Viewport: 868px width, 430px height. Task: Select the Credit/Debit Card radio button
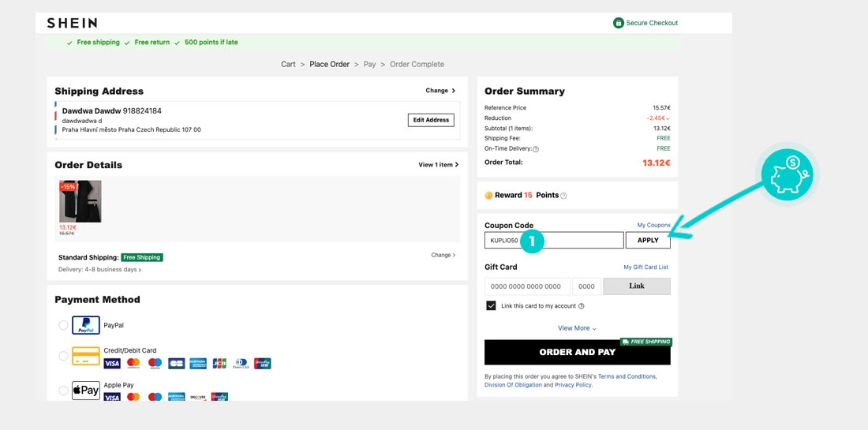(64, 356)
